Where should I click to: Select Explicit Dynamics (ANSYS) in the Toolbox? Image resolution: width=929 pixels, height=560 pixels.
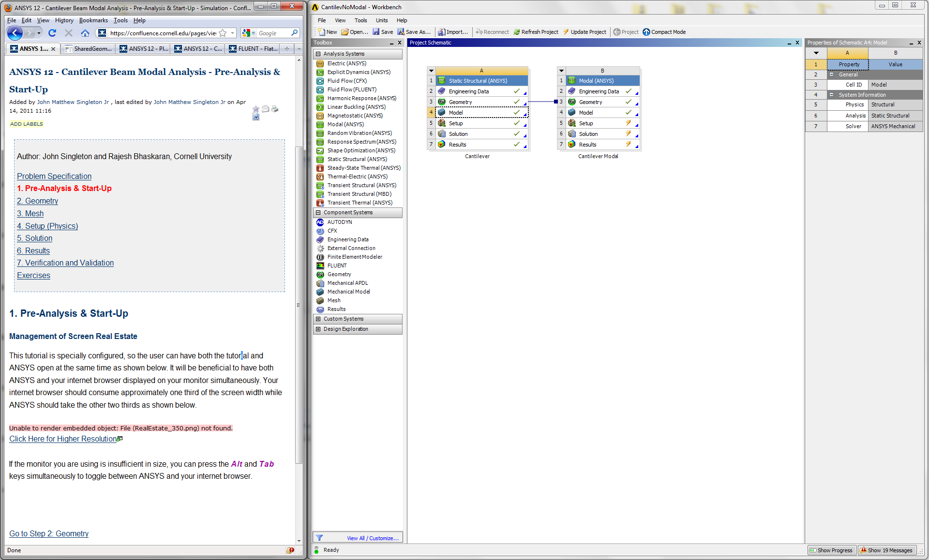click(x=359, y=72)
